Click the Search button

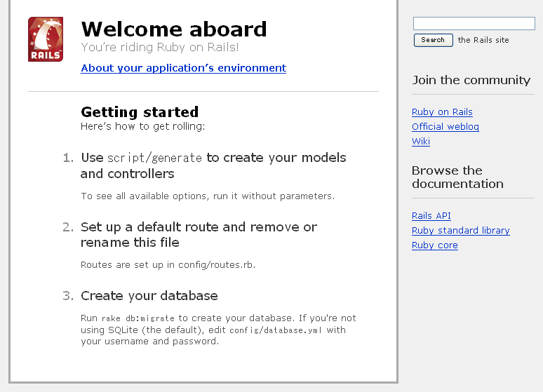coord(434,40)
